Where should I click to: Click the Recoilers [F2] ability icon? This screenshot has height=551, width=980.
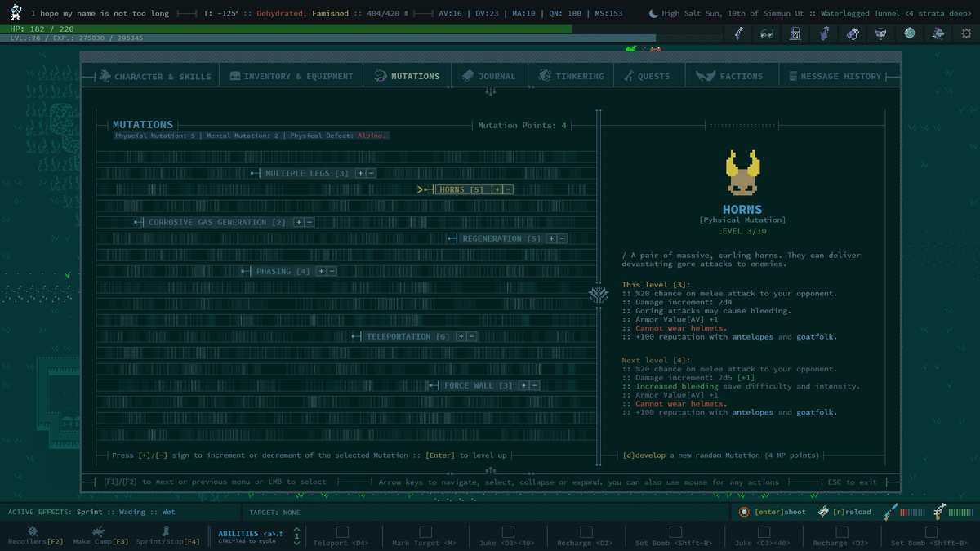[x=33, y=531]
